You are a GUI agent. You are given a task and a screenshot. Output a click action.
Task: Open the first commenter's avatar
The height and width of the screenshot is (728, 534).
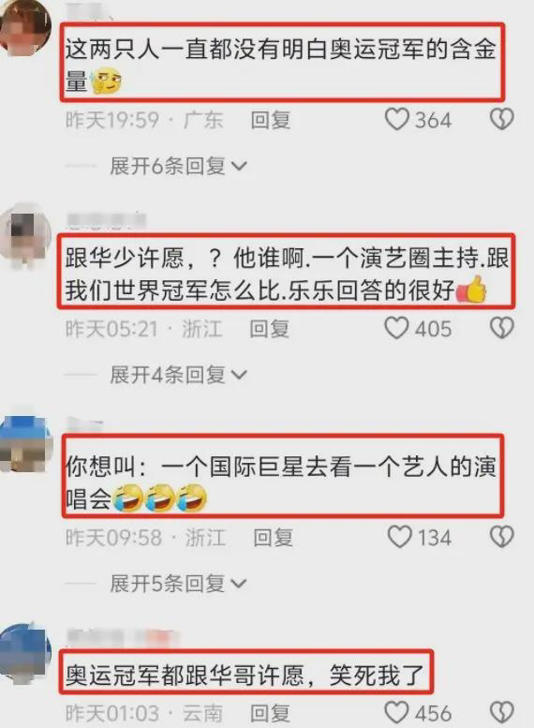(x=24, y=28)
